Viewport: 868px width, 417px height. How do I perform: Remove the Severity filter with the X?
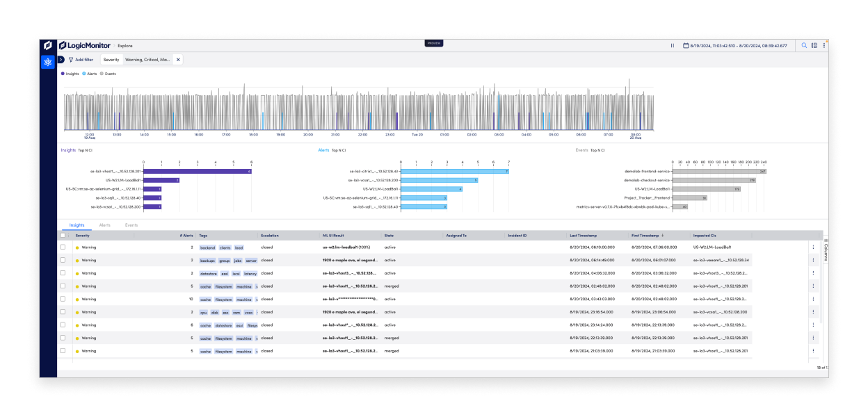tap(178, 60)
